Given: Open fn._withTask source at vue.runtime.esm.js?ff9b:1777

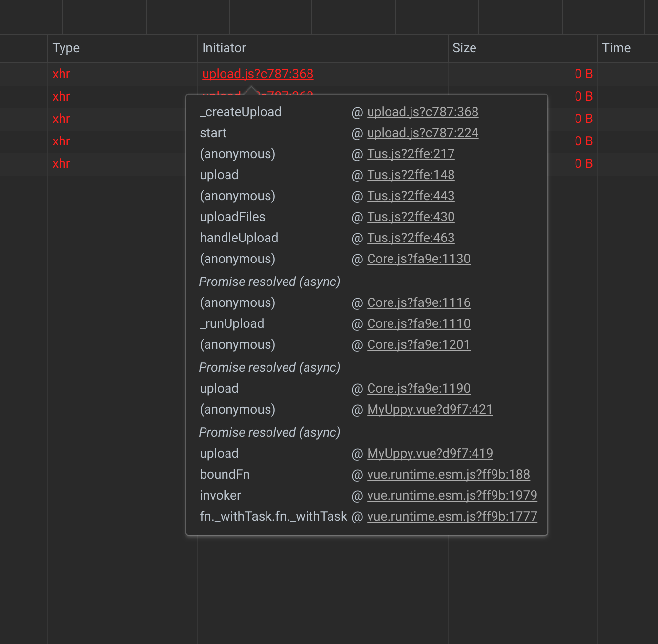Looking at the screenshot, I should [x=452, y=516].
